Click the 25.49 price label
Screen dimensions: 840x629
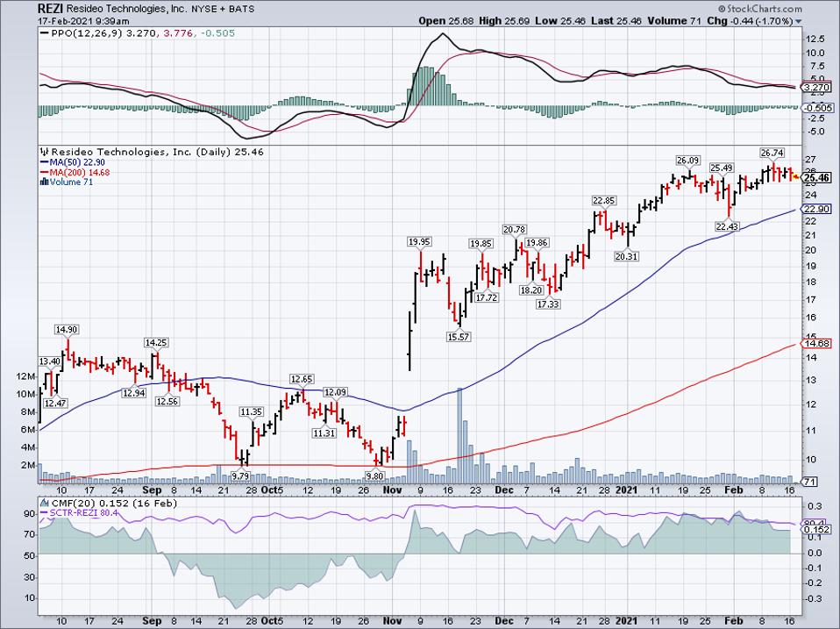point(722,168)
